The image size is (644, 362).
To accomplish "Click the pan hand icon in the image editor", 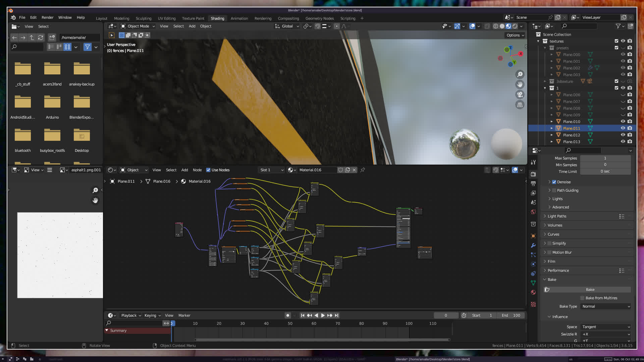I will [95, 200].
